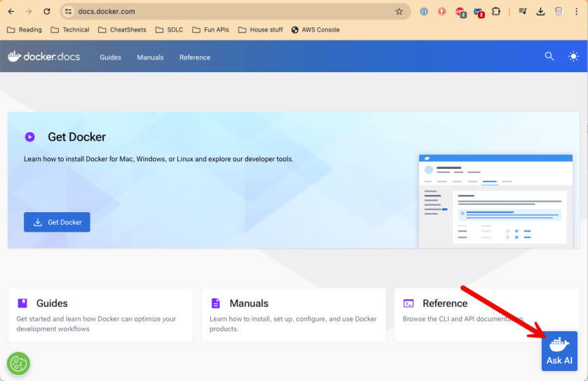Open the red circular extension icon
Image resolution: width=588 pixels, height=381 pixels.
click(442, 12)
